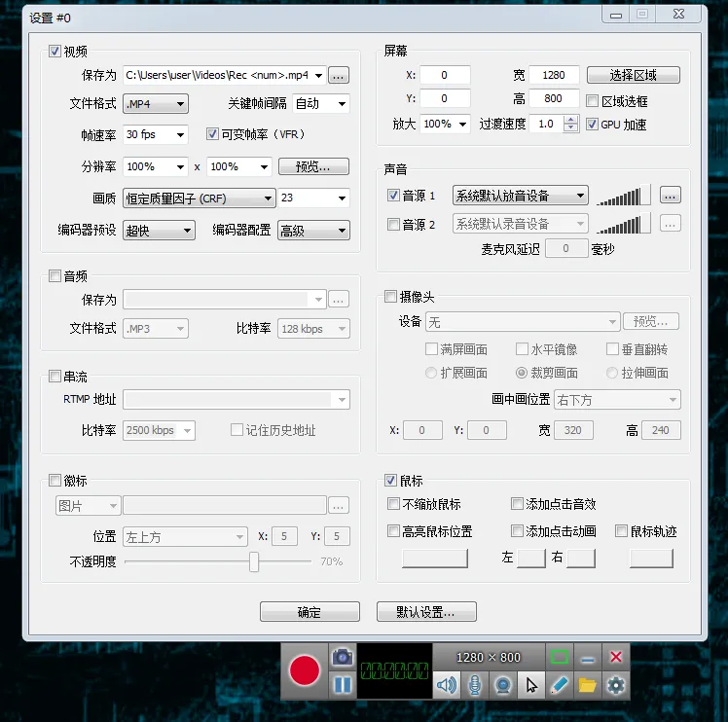728x722 pixels.
Task: Toggle microphone recording icon
Action: [x=475, y=685]
